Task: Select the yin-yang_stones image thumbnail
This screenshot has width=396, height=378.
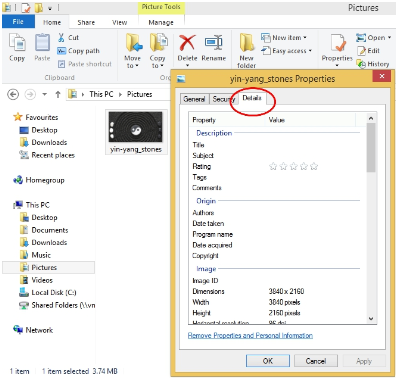Action: [136, 132]
